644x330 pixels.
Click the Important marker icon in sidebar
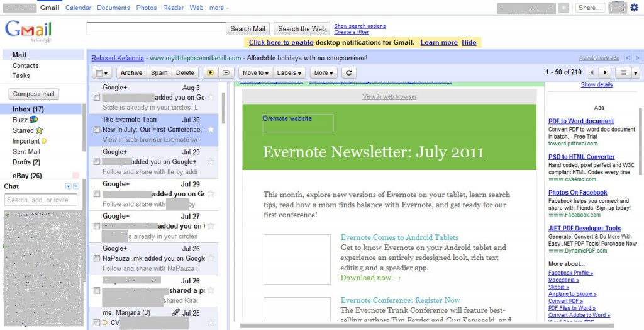click(44, 141)
